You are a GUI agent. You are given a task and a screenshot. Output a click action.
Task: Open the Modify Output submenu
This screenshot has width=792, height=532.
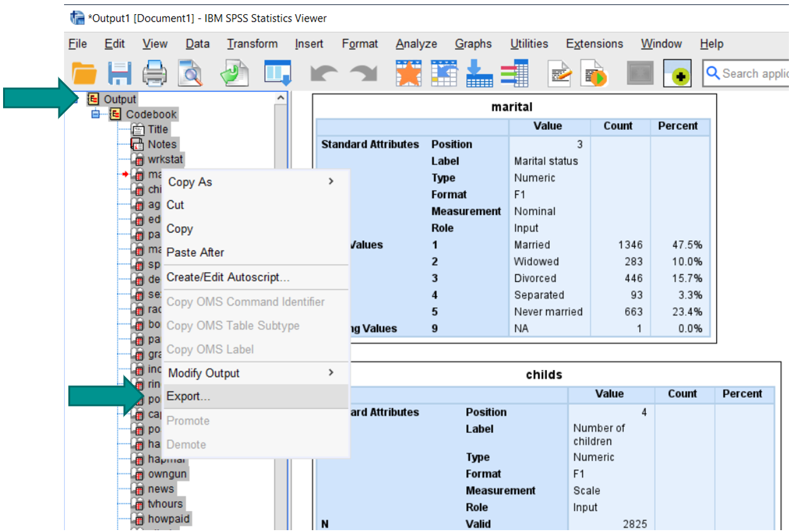(203, 373)
